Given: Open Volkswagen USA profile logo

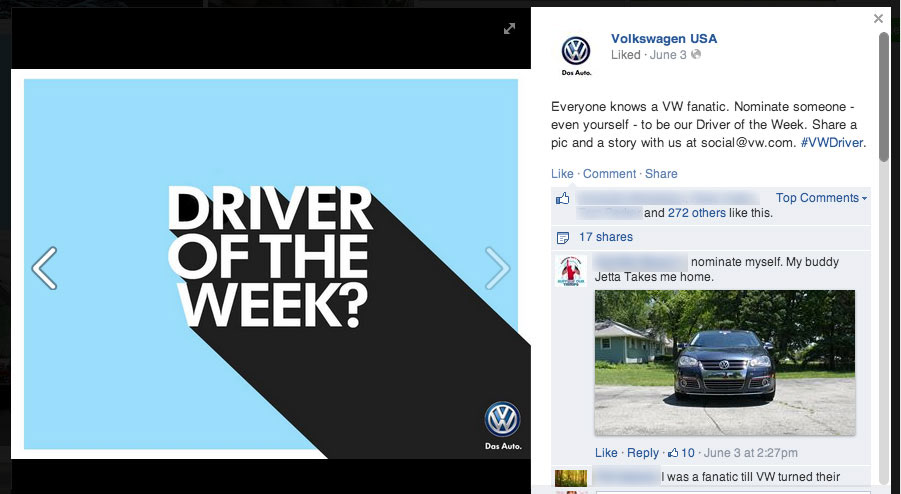Looking at the screenshot, I should point(576,55).
